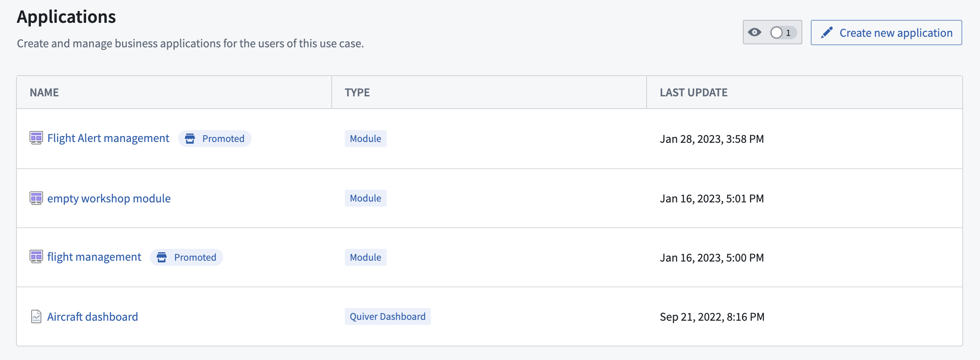Image resolution: width=980 pixels, height=360 pixels.
Task: Click the Create new application button
Action: 886,33
